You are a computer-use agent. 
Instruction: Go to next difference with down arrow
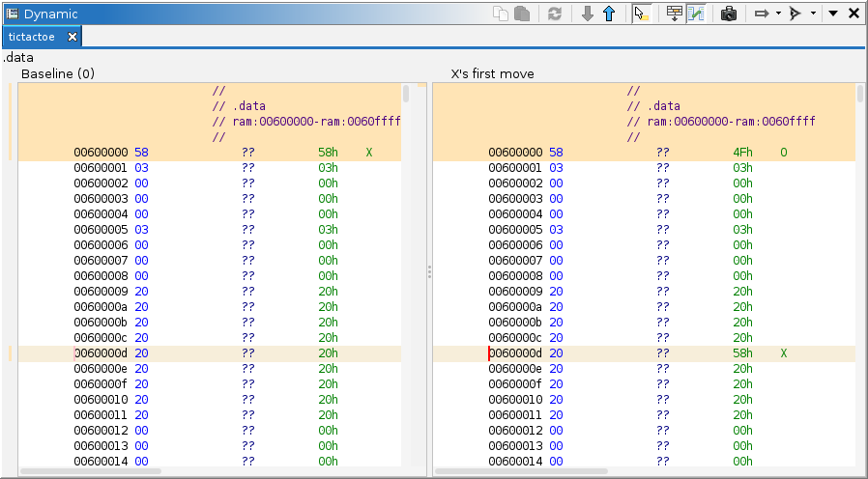pos(587,14)
